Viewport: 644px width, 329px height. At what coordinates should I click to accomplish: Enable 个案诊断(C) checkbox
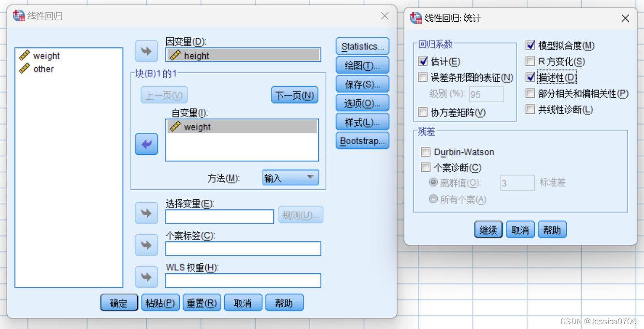pos(426,168)
